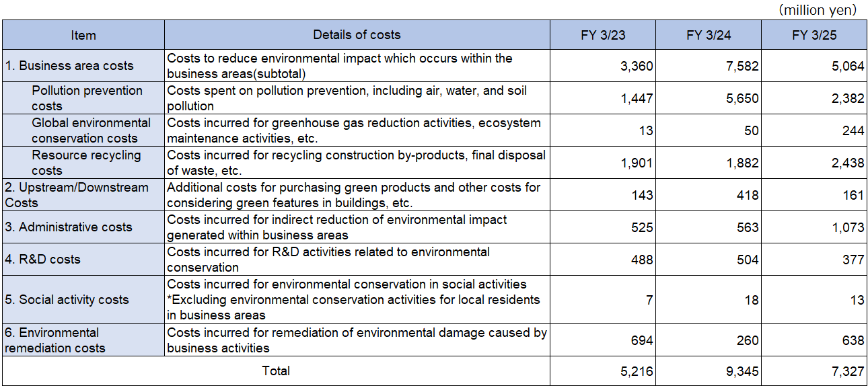
Task: Click the R&D costs row label
Action: point(40,259)
